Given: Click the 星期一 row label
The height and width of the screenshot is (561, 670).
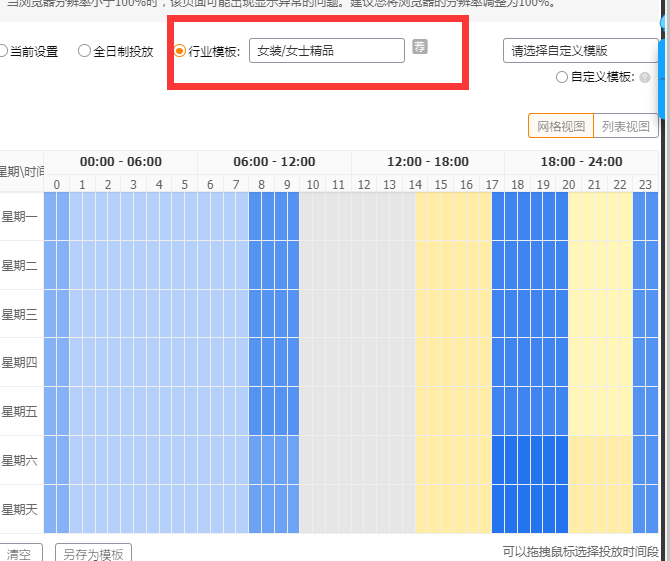Looking at the screenshot, I should coord(20,217).
